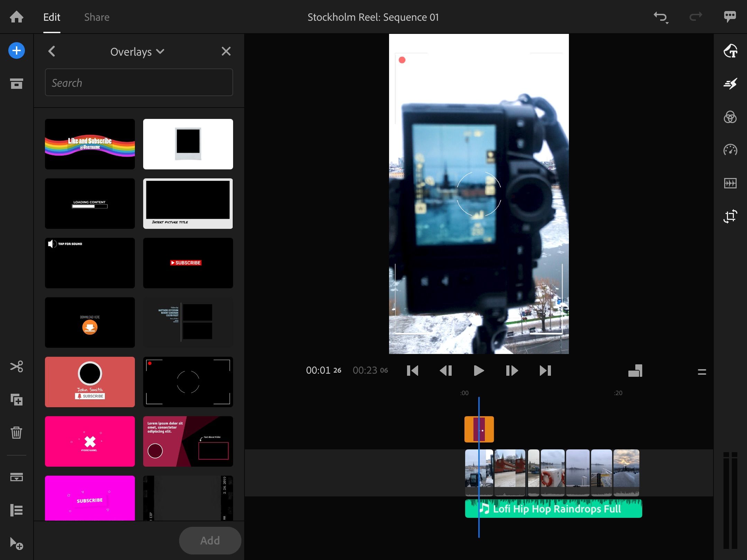Expand the timeline options handle
Image resolution: width=747 pixels, height=560 pixels.
pos(702,372)
